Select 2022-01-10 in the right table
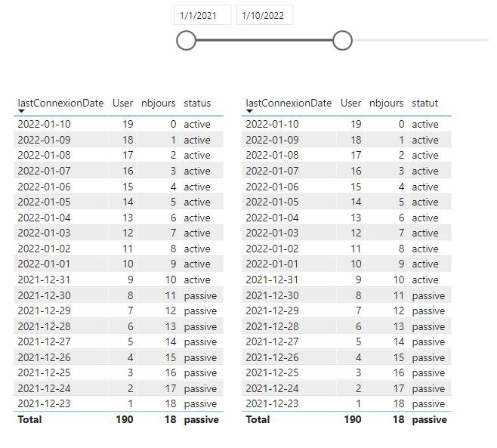The image size is (497, 448). 272,124
